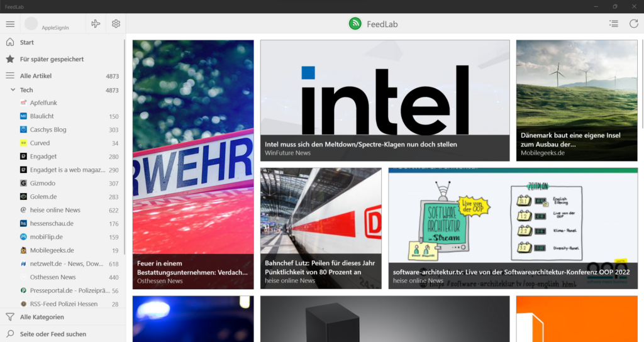
Task: Click the star icon for saved articles
Action: (x=10, y=59)
